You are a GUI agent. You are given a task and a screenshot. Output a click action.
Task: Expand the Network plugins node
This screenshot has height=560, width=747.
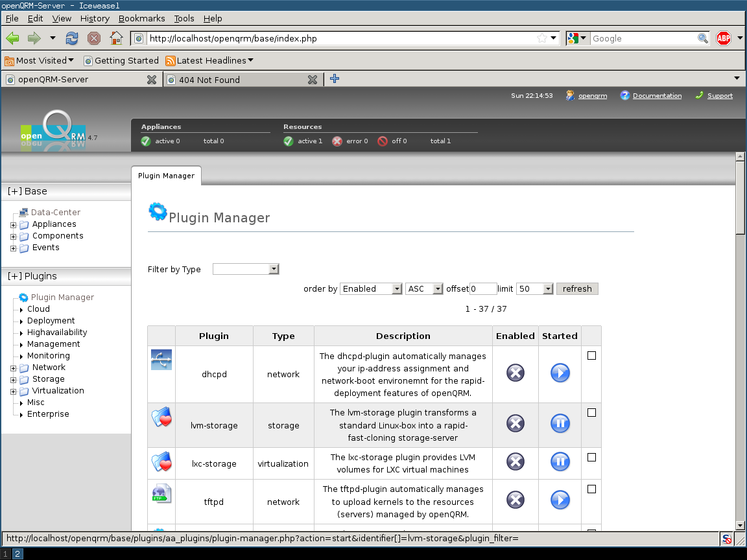point(14,368)
